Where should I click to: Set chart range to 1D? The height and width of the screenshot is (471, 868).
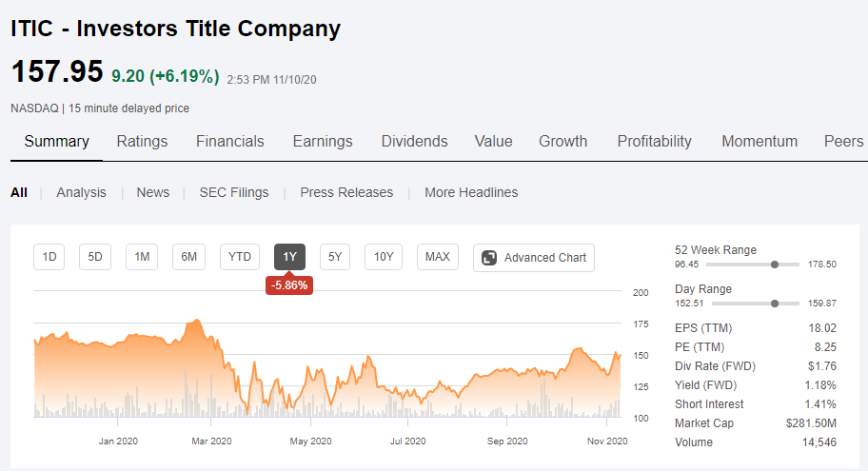click(49, 257)
